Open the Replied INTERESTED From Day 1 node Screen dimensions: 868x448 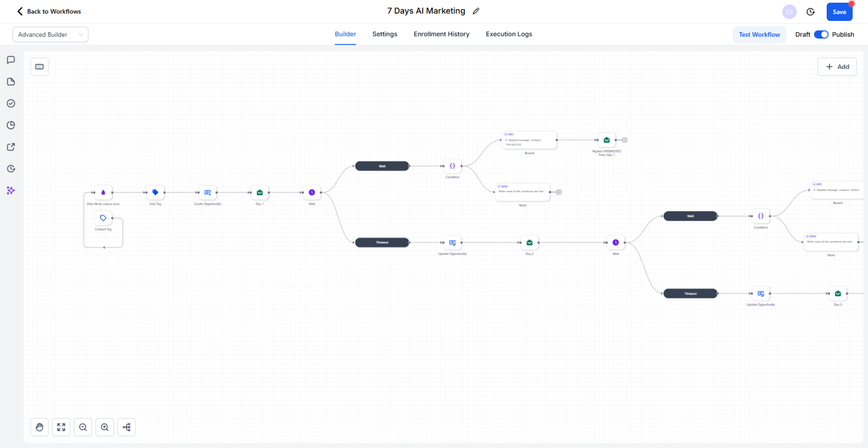tap(607, 140)
